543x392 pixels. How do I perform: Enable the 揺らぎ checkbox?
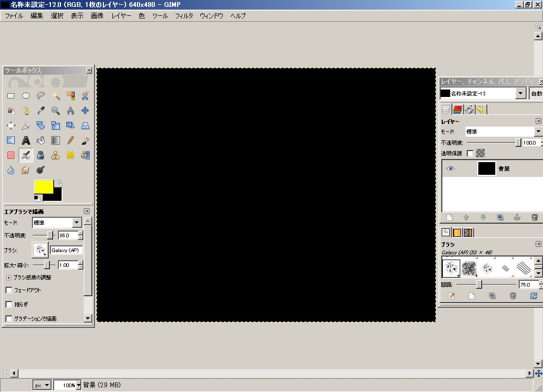[x=9, y=304]
